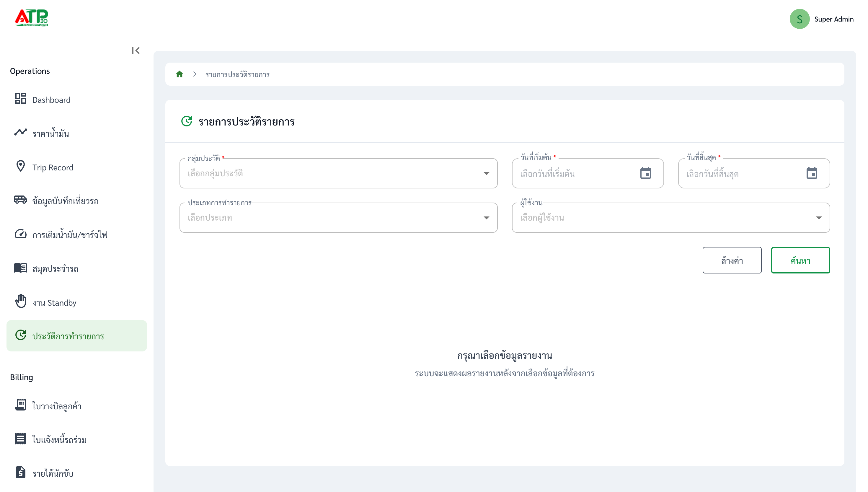The width and height of the screenshot is (868, 492).
Task: Open the สมุดประจำรถ menu item
Action: [77, 269]
